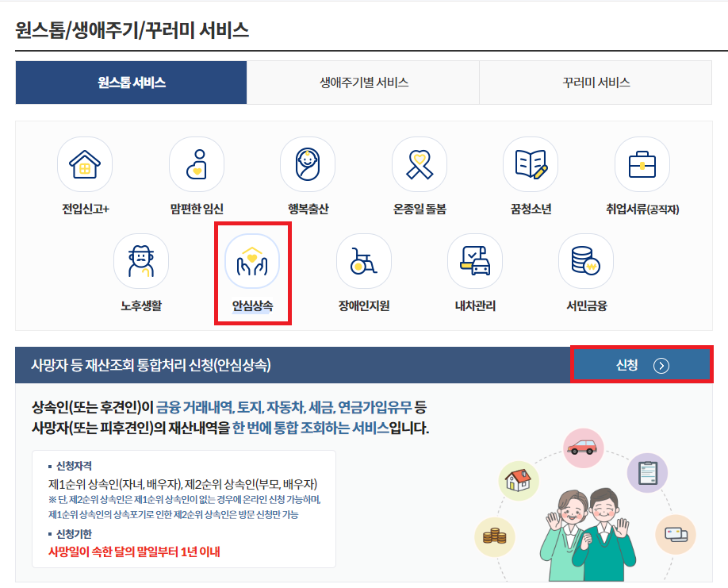Viewport: 728px width, 588px height.
Task: Click the credit card bubble illustration
Action: 676,534
